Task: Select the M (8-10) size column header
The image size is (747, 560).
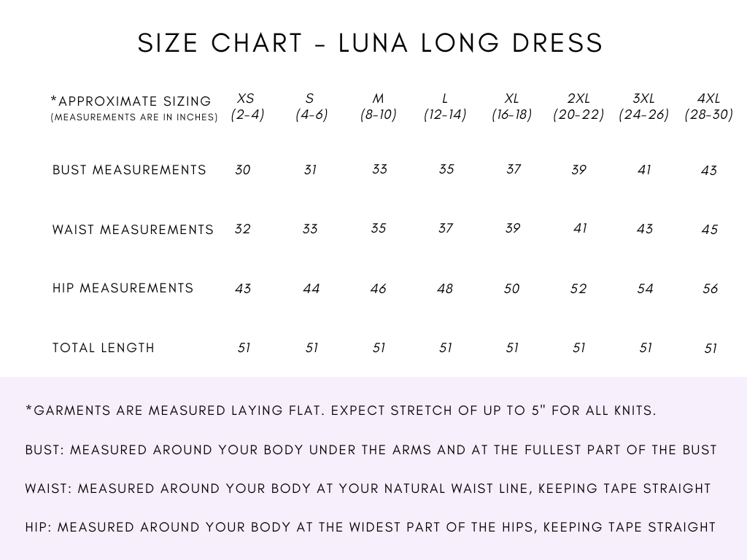Action: [x=378, y=106]
